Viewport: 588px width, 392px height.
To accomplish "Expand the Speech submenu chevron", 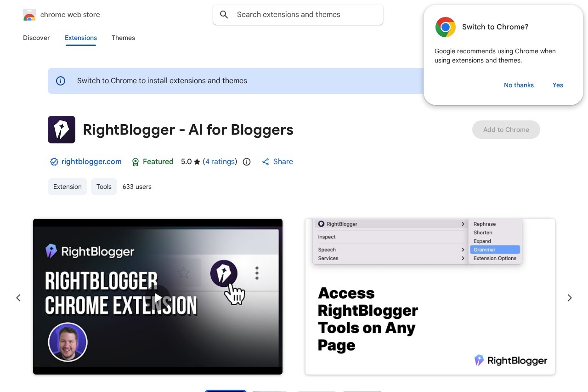I will click(463, 250).
